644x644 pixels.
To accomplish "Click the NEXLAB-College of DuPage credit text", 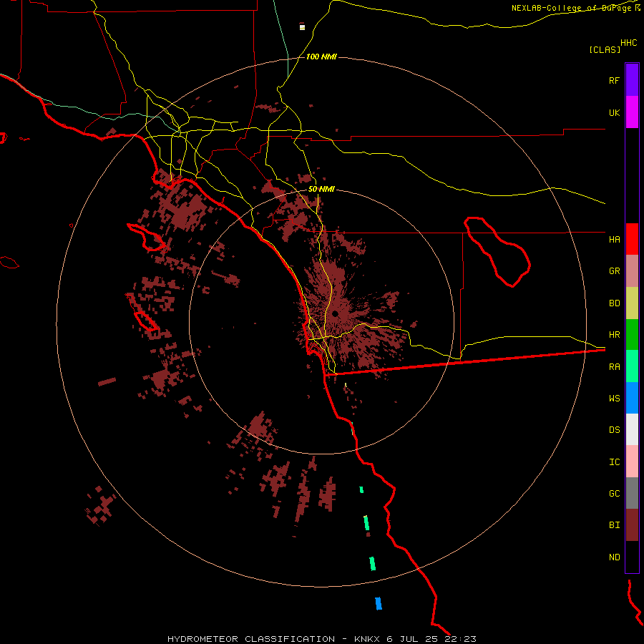I will coord(576,8).
